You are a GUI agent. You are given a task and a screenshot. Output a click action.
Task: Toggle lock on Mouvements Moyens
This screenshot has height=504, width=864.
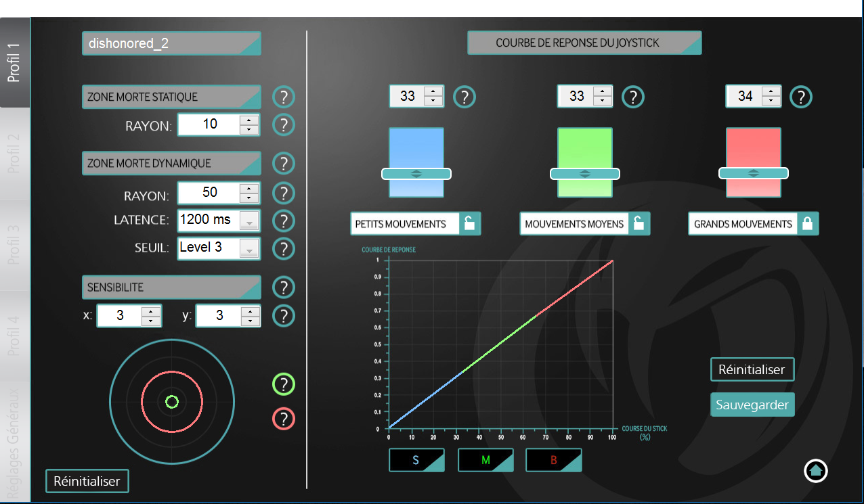point(639,224)
